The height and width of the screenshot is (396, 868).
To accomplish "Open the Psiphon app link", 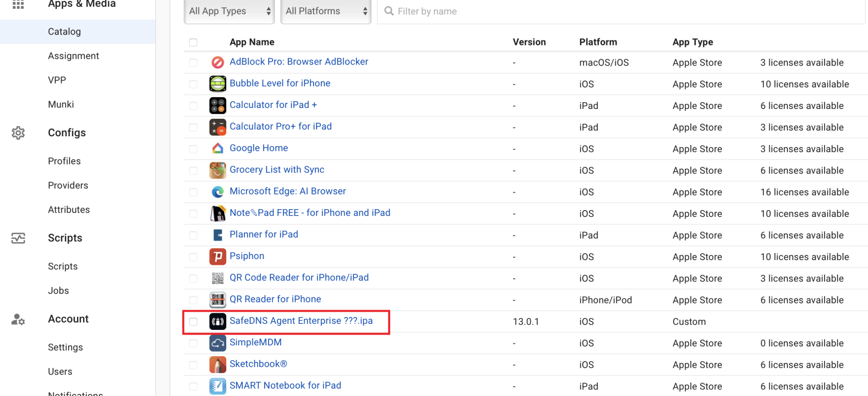I will tap(247, 256).
